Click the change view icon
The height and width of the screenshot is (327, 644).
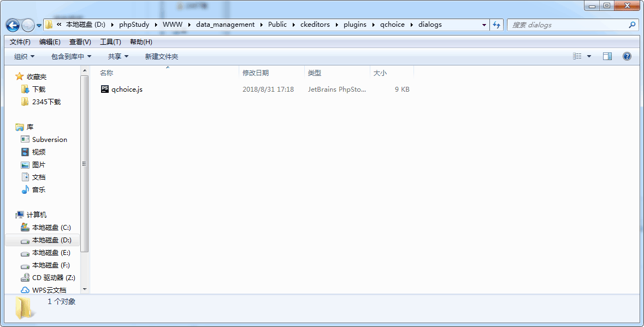coord(577,56)
